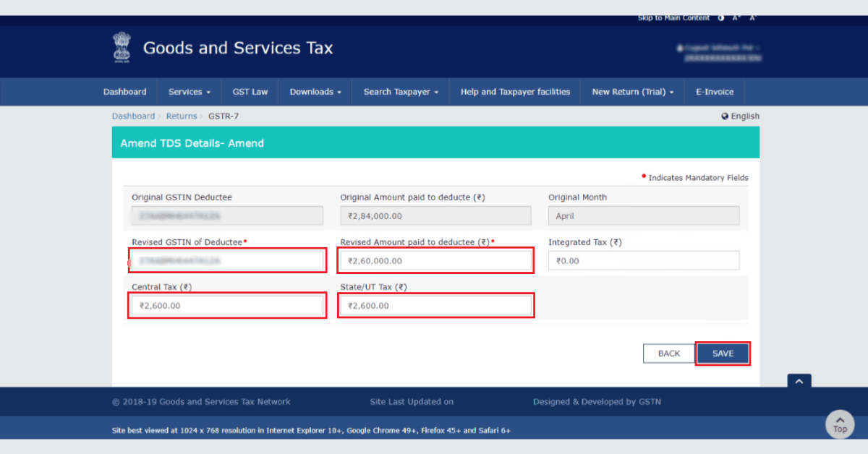Expand the Downloads dropdown
Screen dimensions: 868x454
pos(315,91)
